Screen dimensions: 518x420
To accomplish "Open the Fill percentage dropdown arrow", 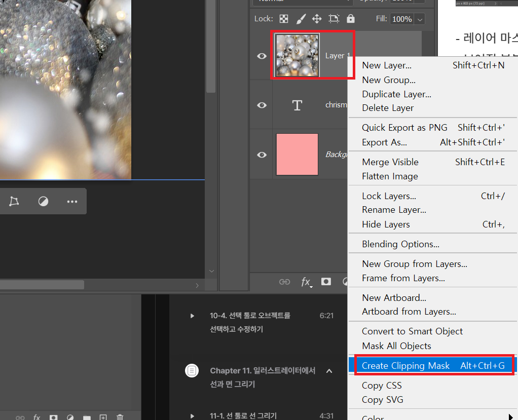I will [420, 19].
